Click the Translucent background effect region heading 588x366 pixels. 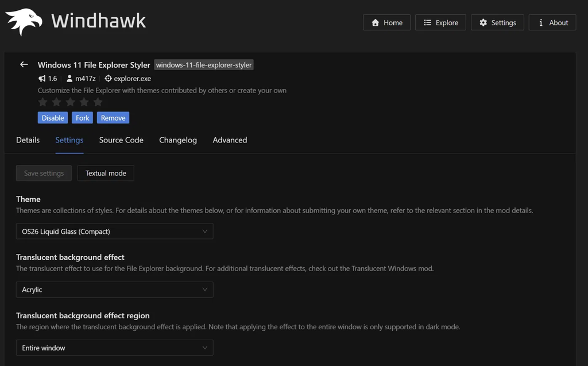[x=83, y=315]
